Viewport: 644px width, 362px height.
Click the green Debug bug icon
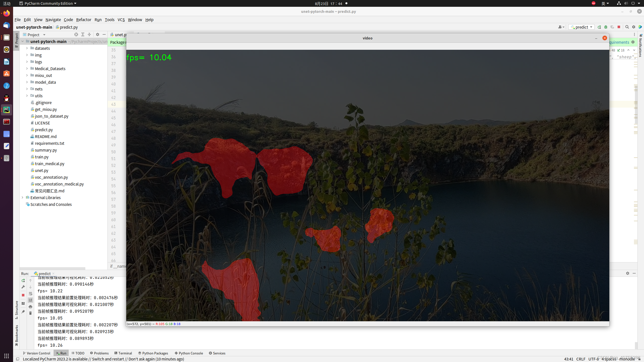coord(606,27)
